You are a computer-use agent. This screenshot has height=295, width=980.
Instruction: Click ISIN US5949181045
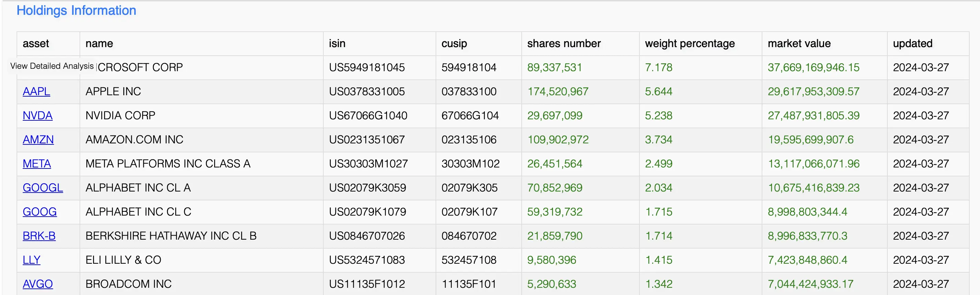367,68
